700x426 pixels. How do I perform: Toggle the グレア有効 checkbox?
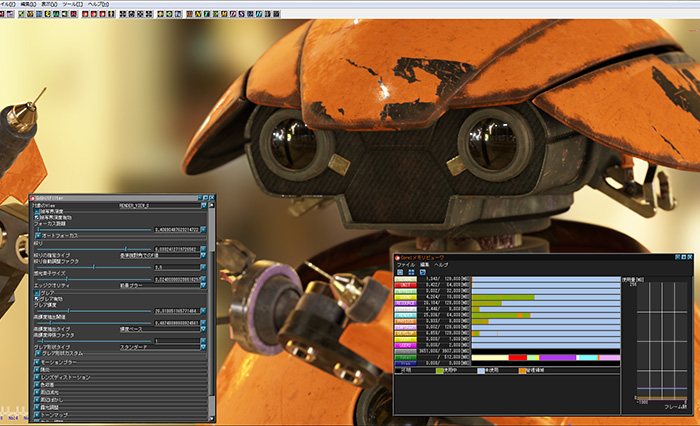tap(37, 299)
